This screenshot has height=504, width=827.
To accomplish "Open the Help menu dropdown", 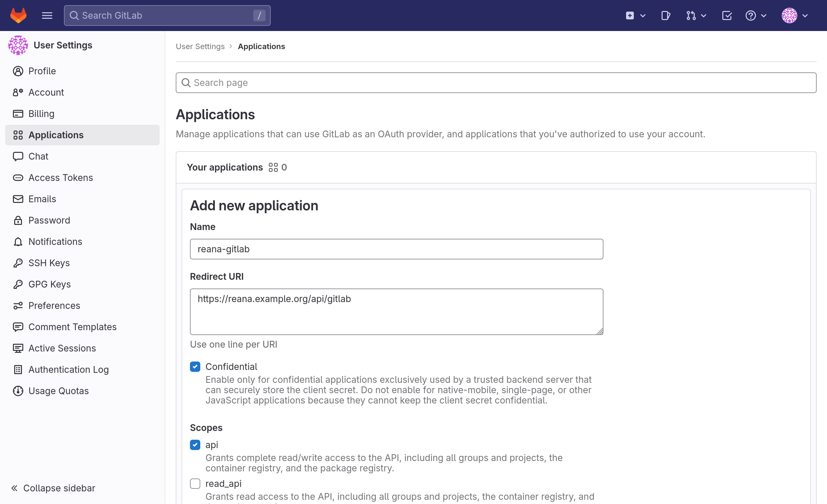I will click(756, 16).
